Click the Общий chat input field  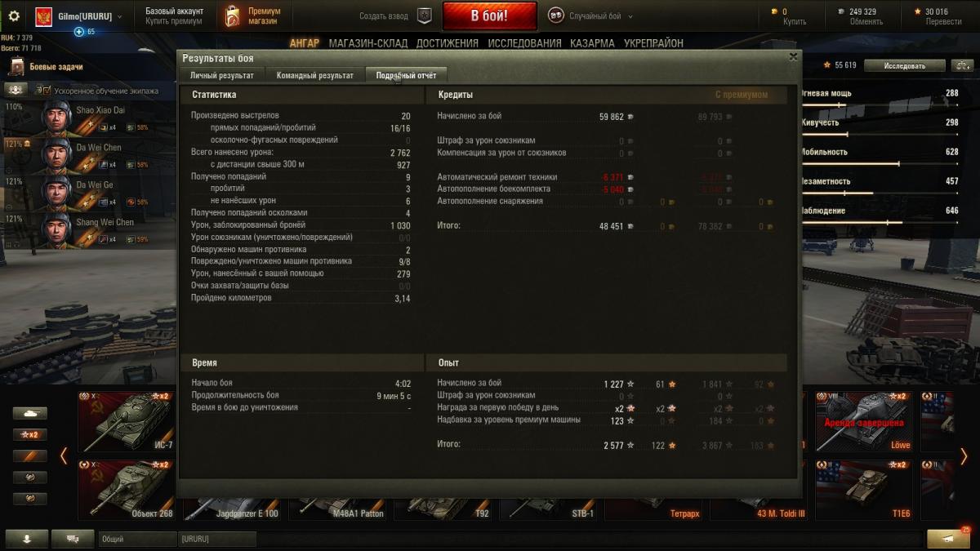[x=136, y=539]
